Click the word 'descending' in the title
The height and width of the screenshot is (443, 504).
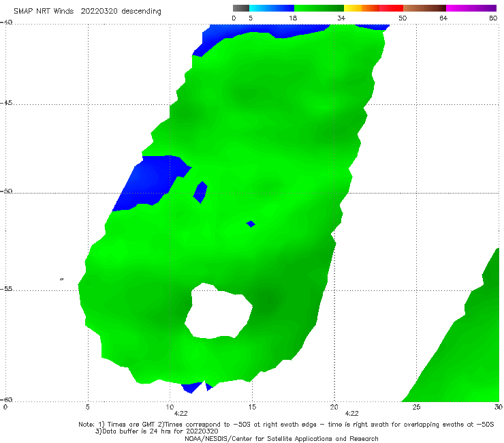(x=141, y=12)
